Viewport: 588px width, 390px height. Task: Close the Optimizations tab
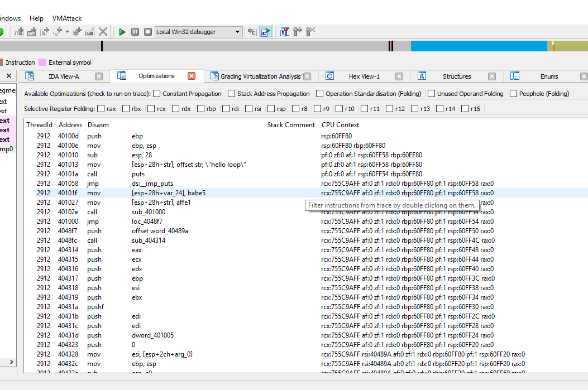(x=192, y=76)
